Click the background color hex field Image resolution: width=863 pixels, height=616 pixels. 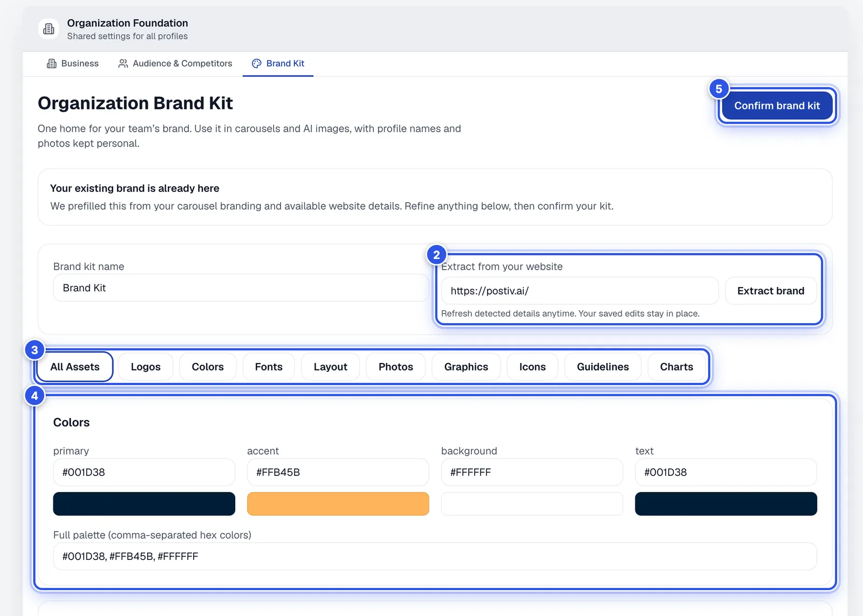tap(532, 473)
